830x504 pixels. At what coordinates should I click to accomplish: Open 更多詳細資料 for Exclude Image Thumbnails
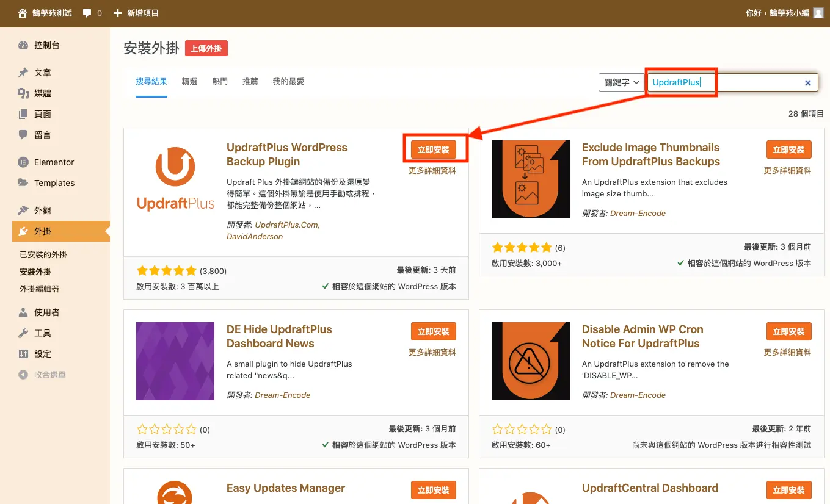(788, 171)
